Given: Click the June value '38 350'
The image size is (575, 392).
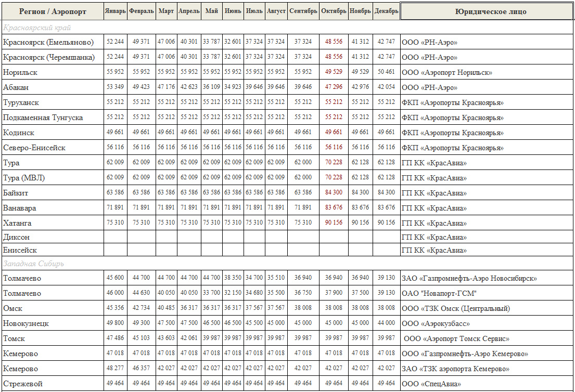Looking at the screenshot, I should [x=233, y=278].
